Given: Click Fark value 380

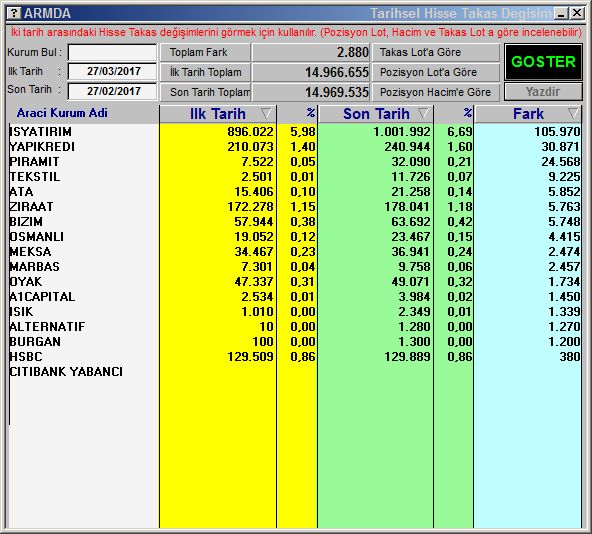Looking at the screenshot, I should (569, 357).
